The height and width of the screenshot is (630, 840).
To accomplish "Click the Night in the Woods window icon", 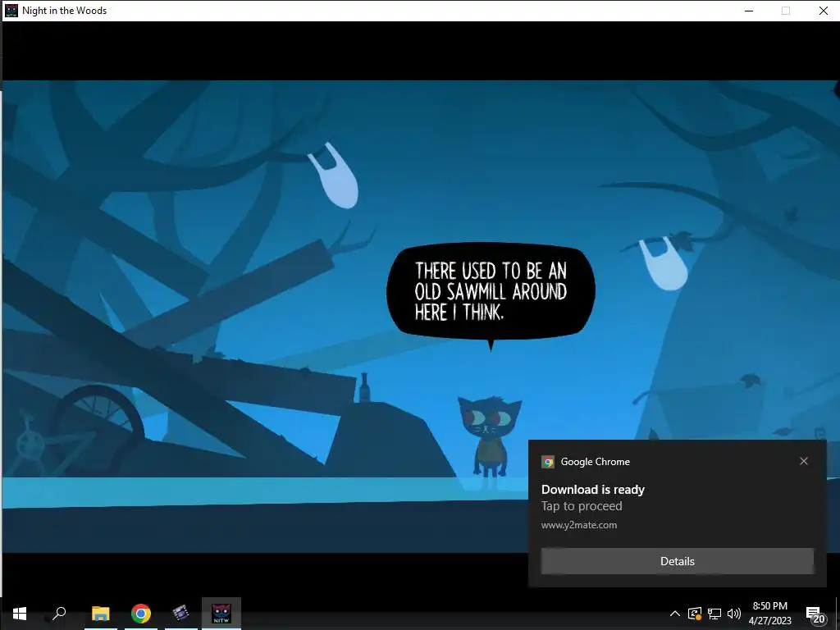I will point(11,11).
